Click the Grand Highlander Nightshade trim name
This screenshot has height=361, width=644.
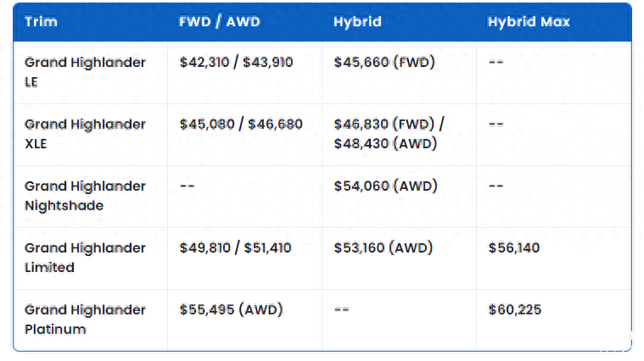pos(85,196)
